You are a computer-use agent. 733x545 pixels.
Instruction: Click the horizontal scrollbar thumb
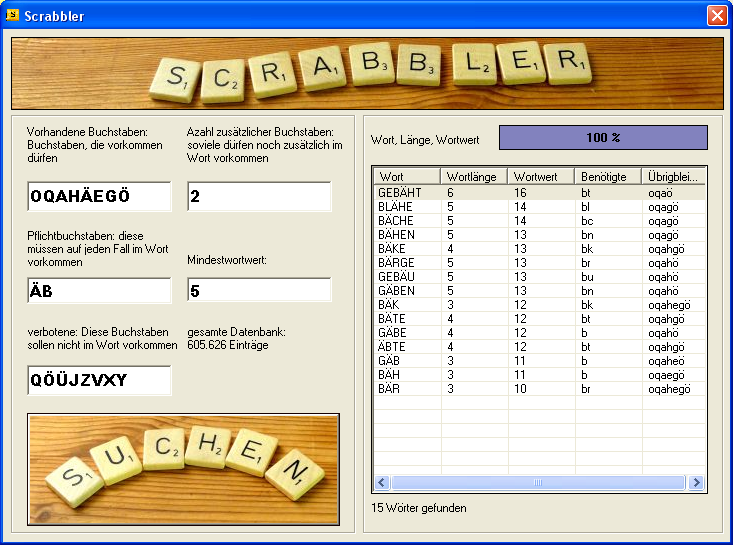[x=538, y=482]
